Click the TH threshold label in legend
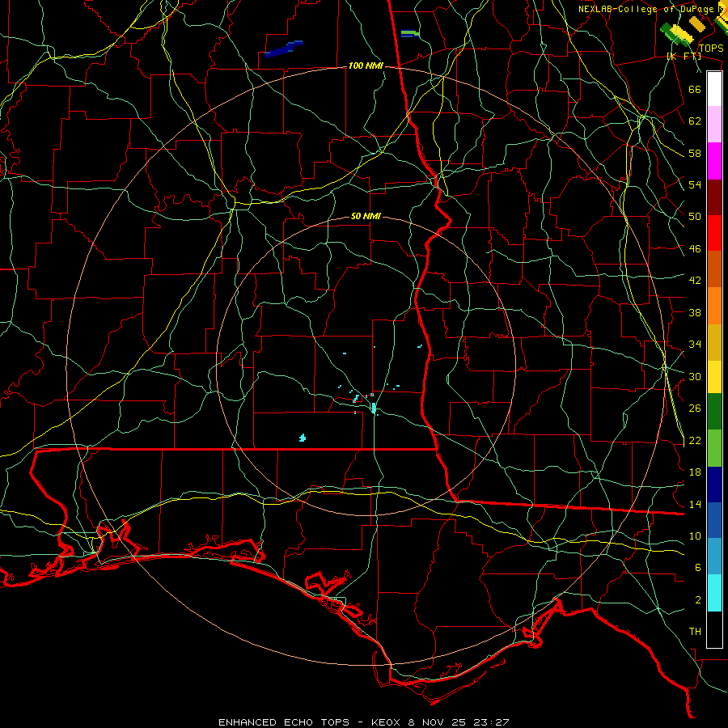Viewport: 728px width, 728px height. 695,632
